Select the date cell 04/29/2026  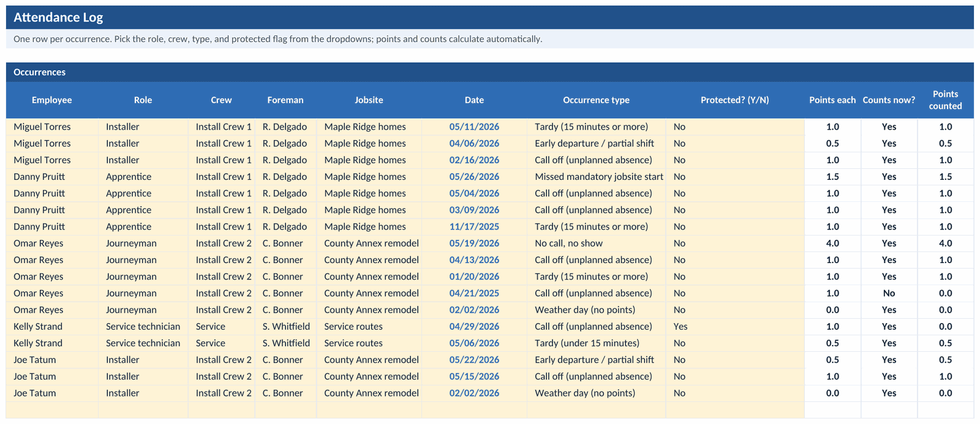[x=474, y=326]
